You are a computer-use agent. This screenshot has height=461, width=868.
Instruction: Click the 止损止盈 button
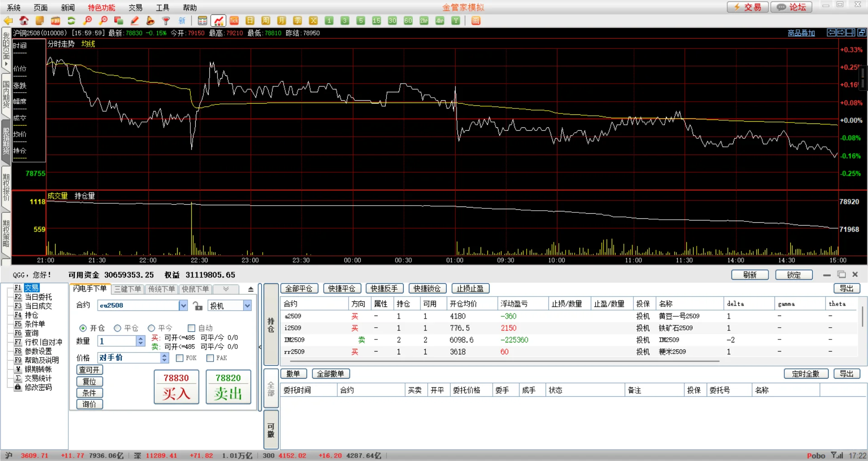coord(470,288)
